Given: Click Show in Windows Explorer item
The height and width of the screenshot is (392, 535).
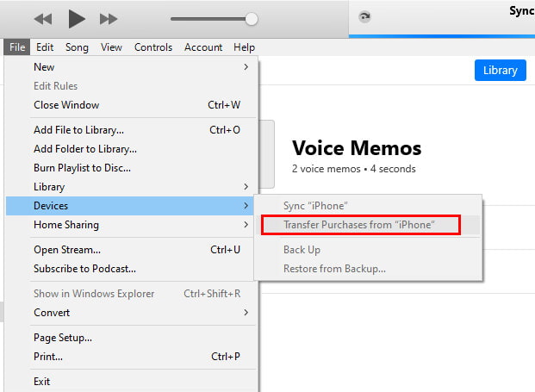Looking at the screenshot, I should [131, 294].
